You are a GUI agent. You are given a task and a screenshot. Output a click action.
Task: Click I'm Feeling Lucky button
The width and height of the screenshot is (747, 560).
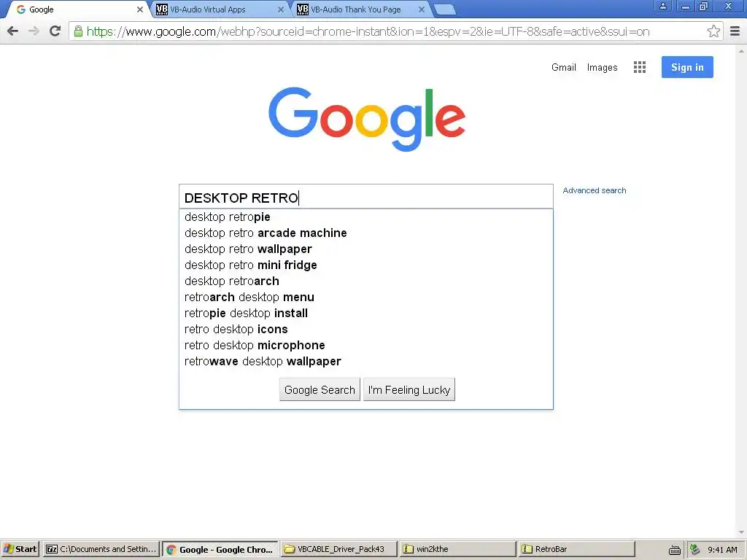pos(409,389)
